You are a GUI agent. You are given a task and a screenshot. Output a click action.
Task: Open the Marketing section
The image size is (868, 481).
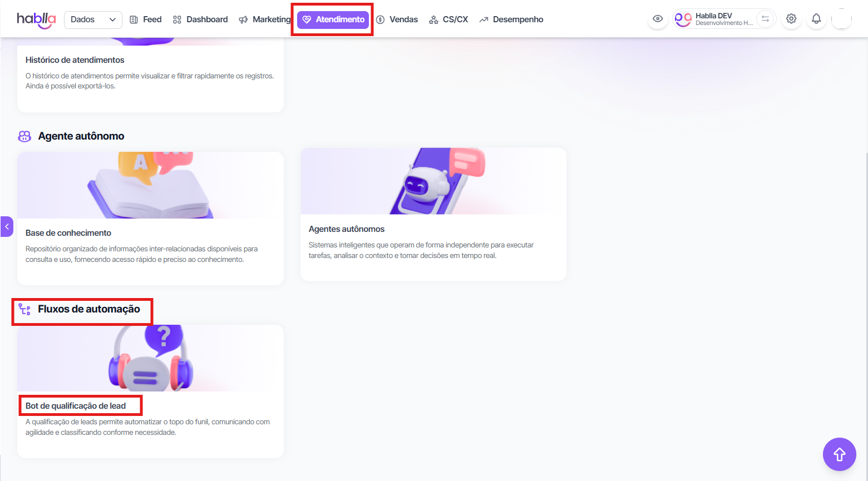(265, 19)
